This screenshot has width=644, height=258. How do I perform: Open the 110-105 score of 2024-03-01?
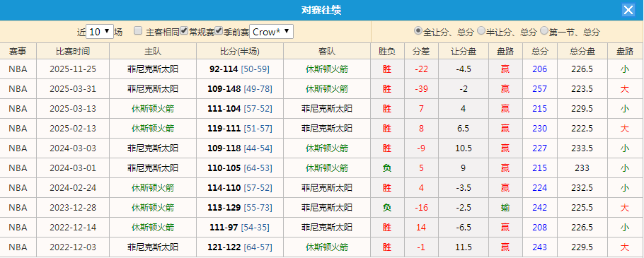tap(225, 168)
